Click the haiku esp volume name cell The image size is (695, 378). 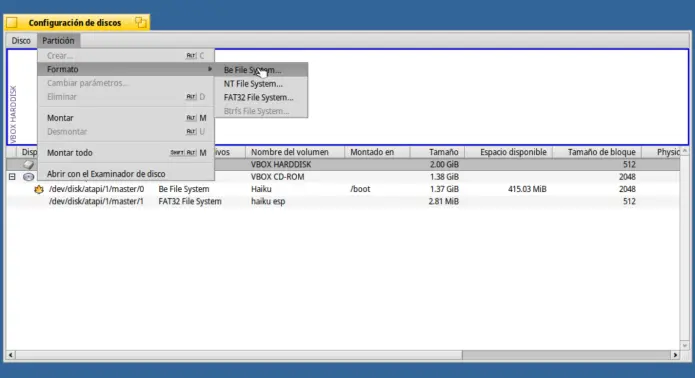click(268, 201)
